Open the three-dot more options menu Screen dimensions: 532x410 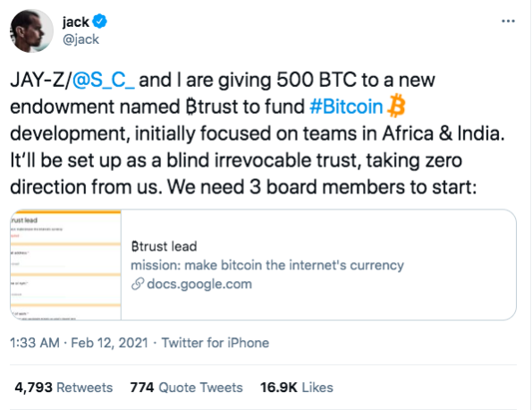508,21
